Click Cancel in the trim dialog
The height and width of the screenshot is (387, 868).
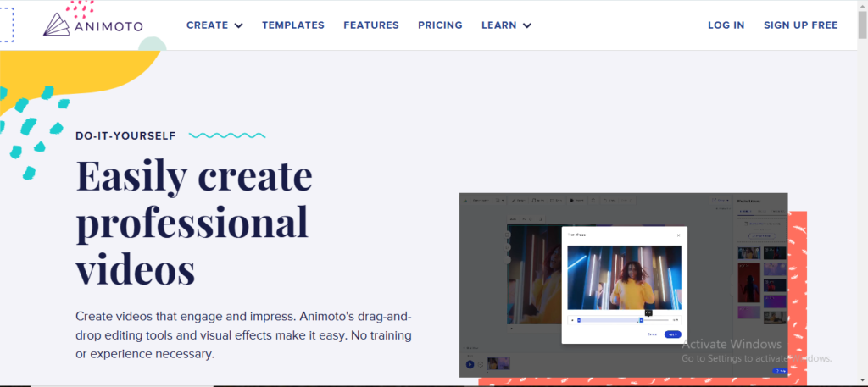pos(652,334)
